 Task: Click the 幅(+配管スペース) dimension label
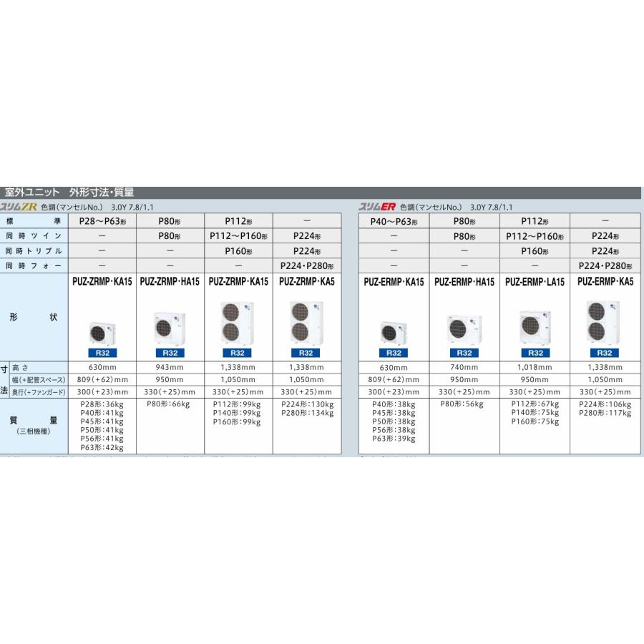click(39, 380)
